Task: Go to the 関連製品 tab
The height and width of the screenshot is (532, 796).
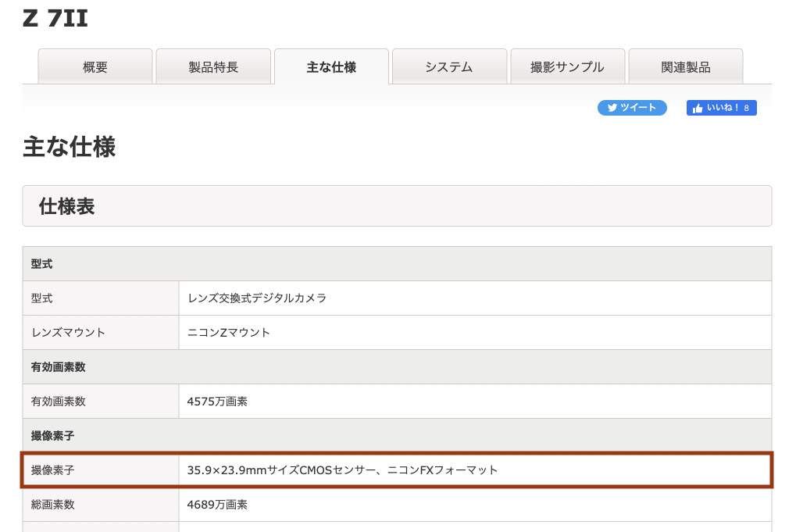Action: coord(686,66)
